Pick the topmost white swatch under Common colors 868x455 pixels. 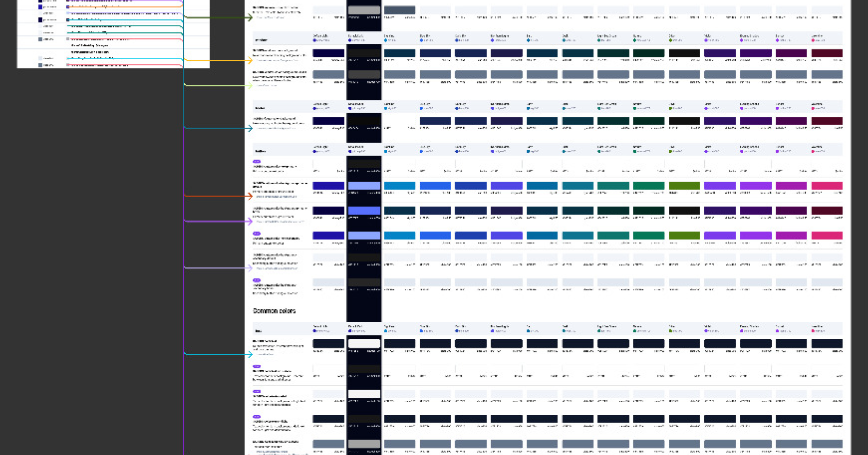[364, 343]
